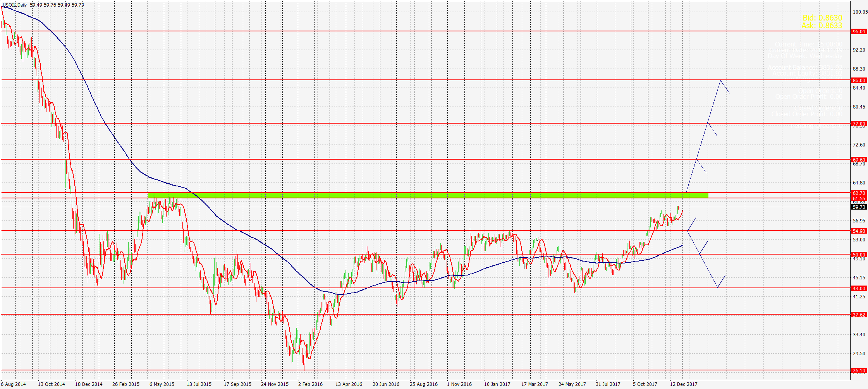
Task: Click the 2 Feb 2016 date label
Action: (x=310, y=384)
